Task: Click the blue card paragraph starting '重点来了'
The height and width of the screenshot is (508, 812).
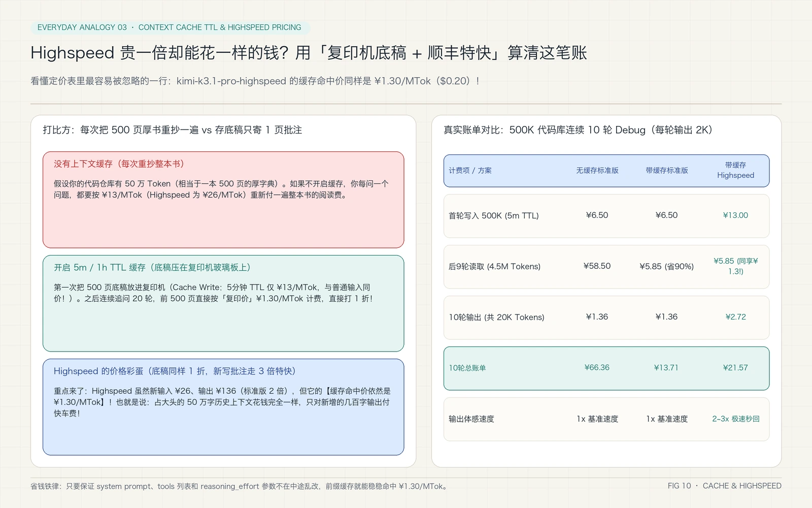Action: pos(222,402)
